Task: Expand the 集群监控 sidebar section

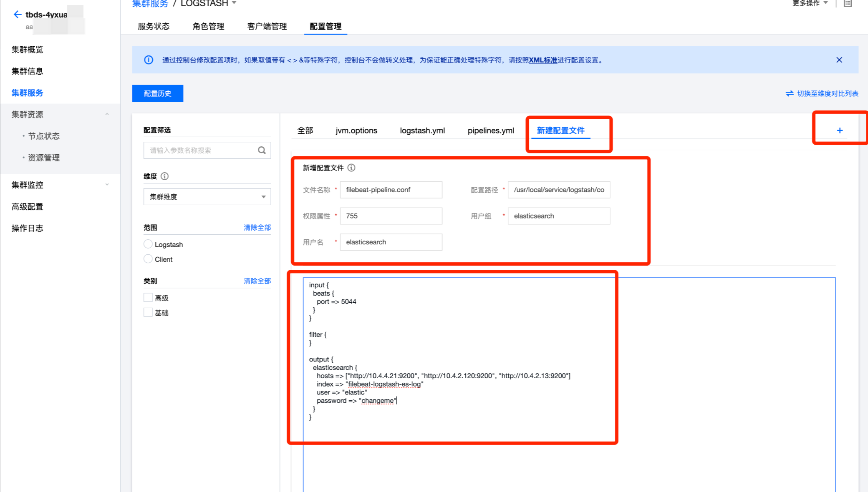Action: 107,185
